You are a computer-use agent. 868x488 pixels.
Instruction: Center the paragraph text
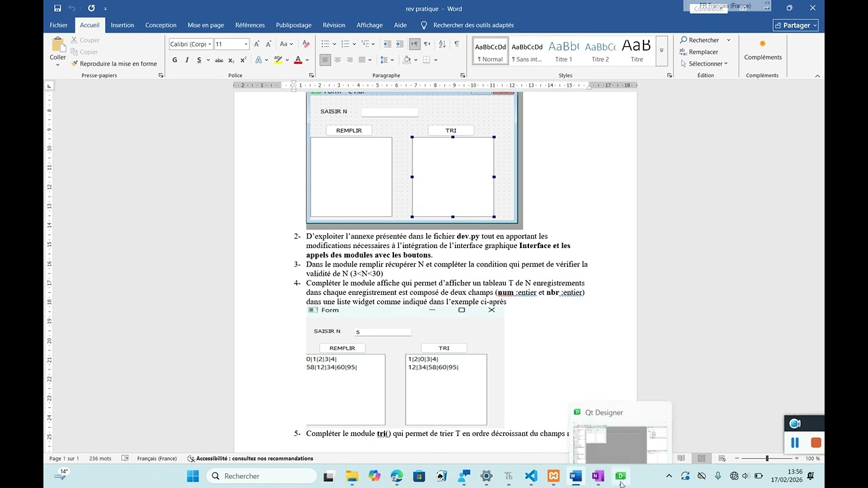click(338, 60)
